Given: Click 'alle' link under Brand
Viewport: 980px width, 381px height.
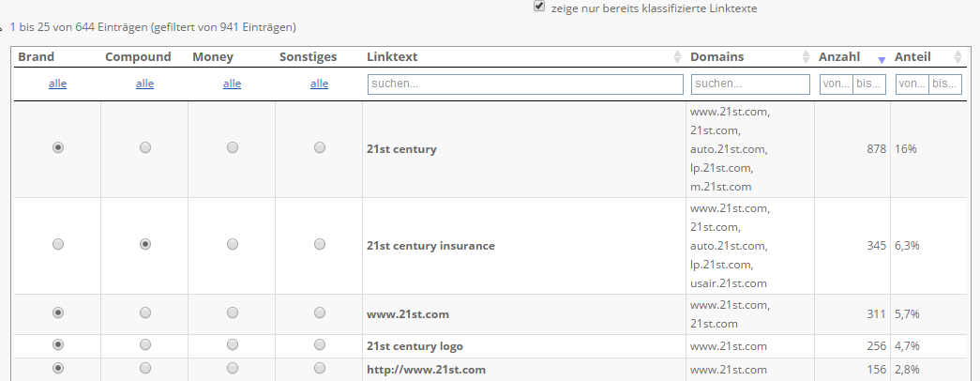Looking at the screenshot, I should point(57,84).
